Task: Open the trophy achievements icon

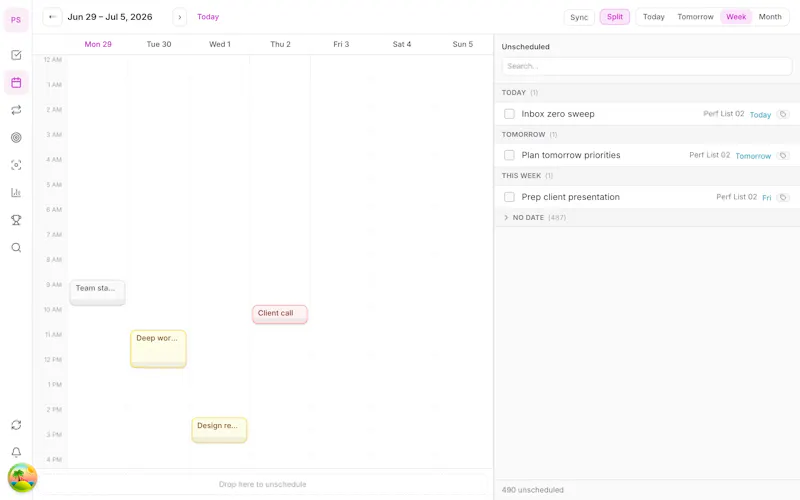Action: [16, 220]
